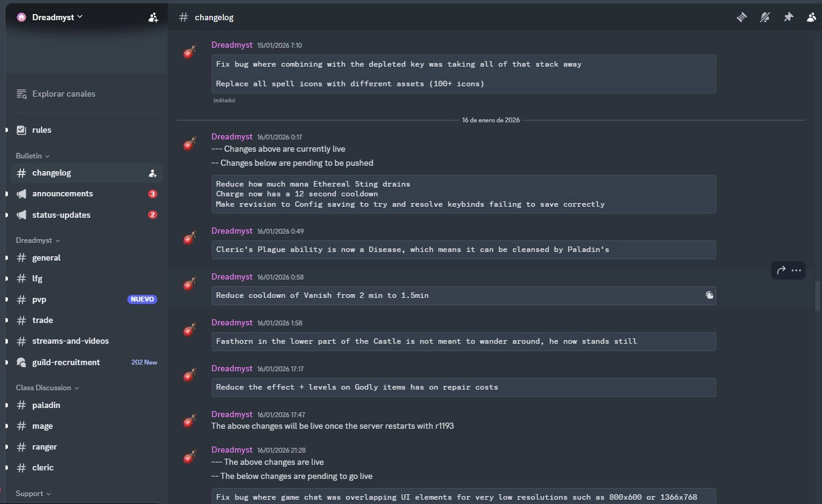Click the Dreadmyst username on the 15/01 message
This screenshot has width=822, height=504.
pyautogui.click(x=232, y=45)
